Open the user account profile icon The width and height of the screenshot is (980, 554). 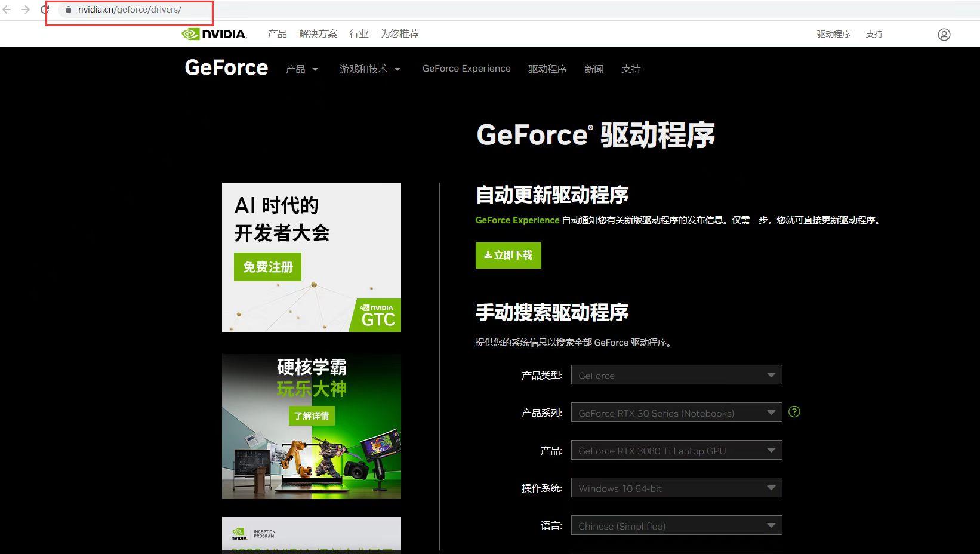[x=944, y=34]
